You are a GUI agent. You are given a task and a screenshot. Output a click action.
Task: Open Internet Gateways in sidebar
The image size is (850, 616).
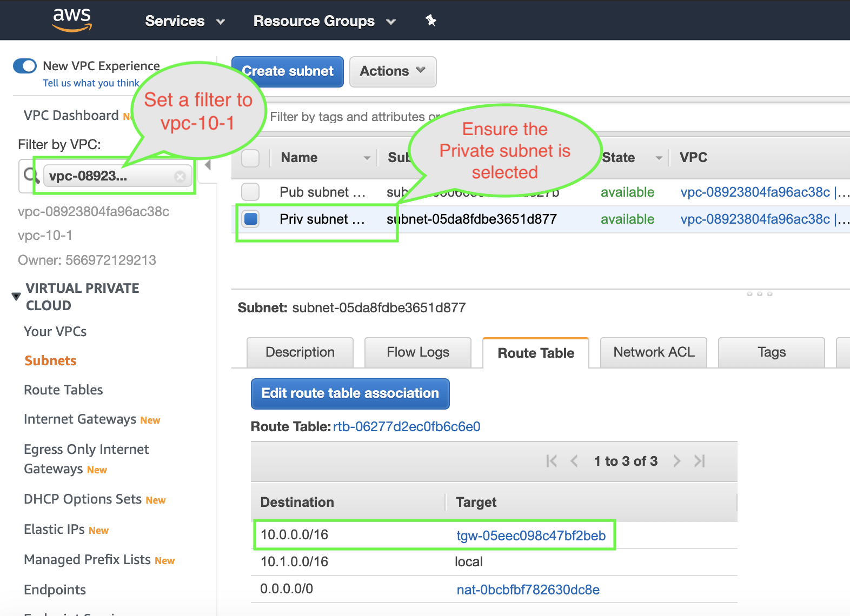80,419
